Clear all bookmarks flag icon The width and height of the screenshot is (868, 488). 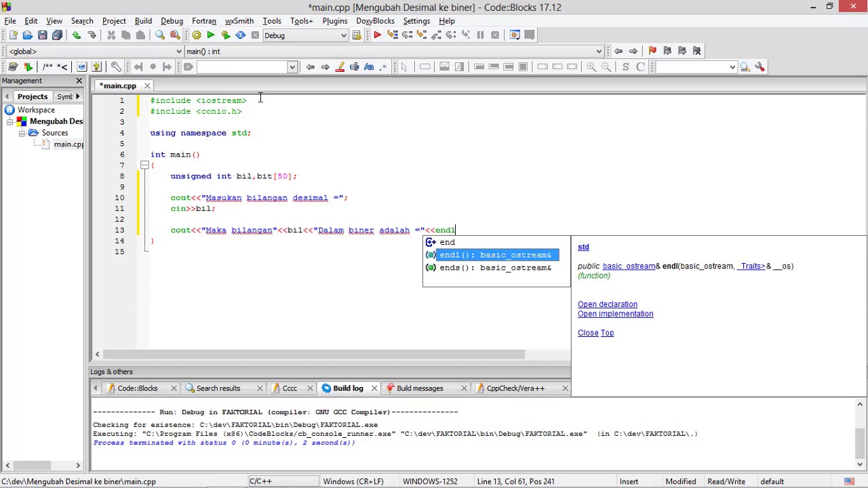pos(697,51)
